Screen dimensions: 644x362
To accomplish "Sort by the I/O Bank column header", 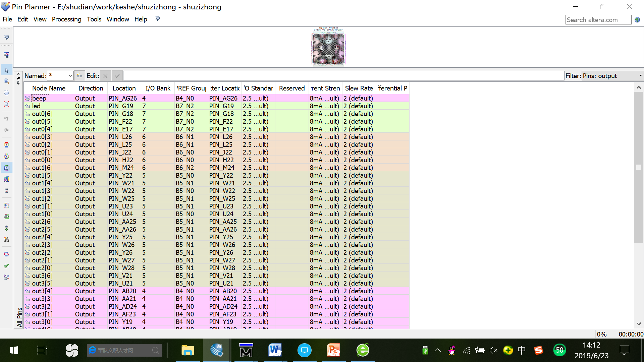I will [x=158, y=88].
